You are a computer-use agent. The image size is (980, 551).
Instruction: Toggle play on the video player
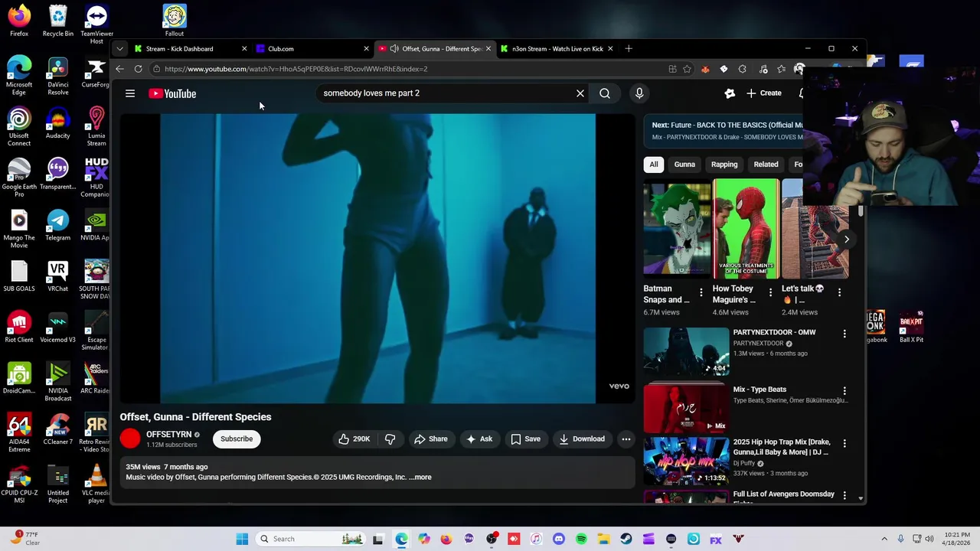[377, 259]
